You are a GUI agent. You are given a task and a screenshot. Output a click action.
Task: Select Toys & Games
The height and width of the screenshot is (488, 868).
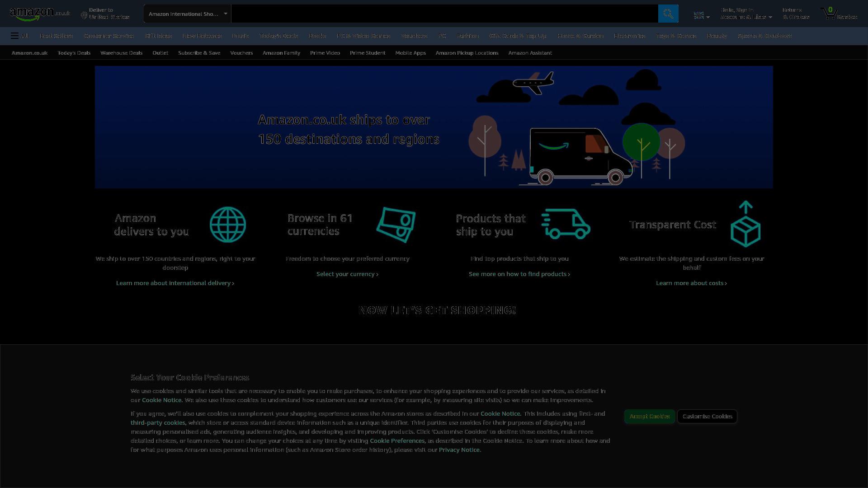676,36
